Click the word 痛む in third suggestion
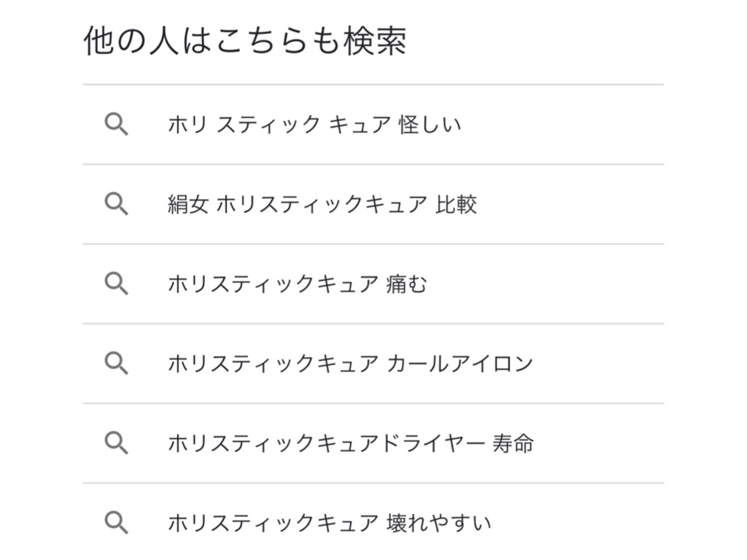Image resolution: width=747 pixels, height=560 pixels. pyautogui.click(x=406, y=284)
